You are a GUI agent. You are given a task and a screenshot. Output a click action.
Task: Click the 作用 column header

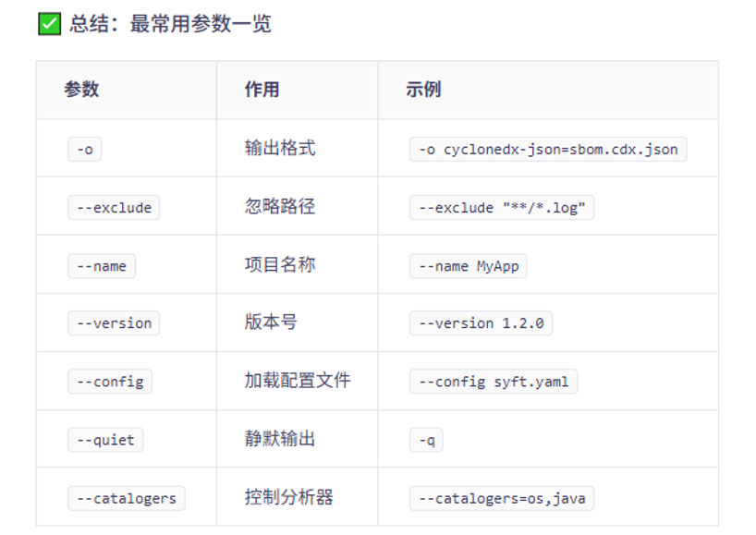(x=262, y=90)
